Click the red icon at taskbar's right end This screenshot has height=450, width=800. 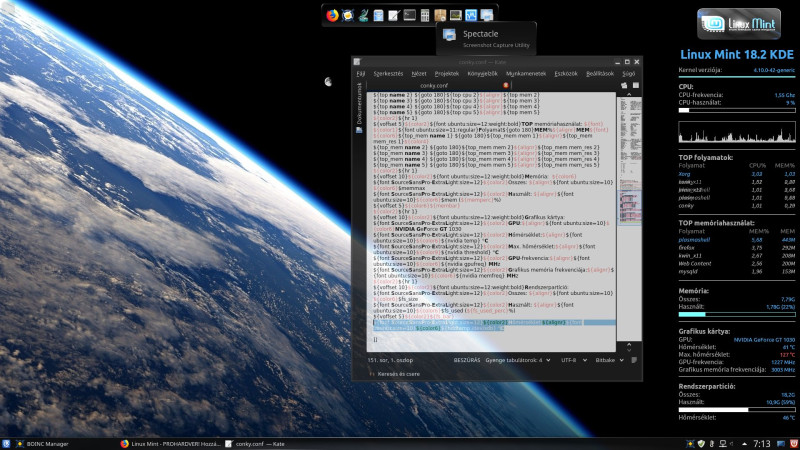point(794,444)
